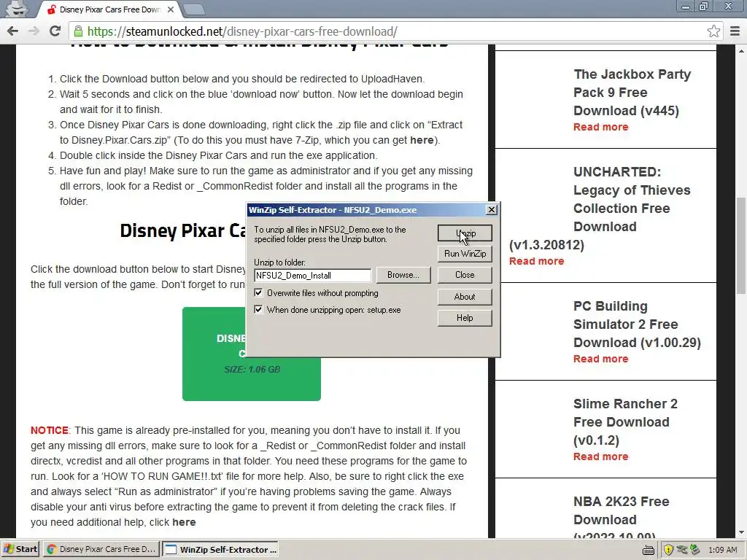
Task: Close the Disney Pixar Cars tab
Action: point(171,9)
